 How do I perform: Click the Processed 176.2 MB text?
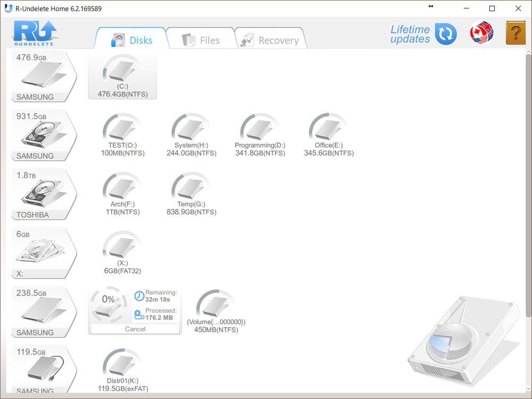tap(161, 314)
